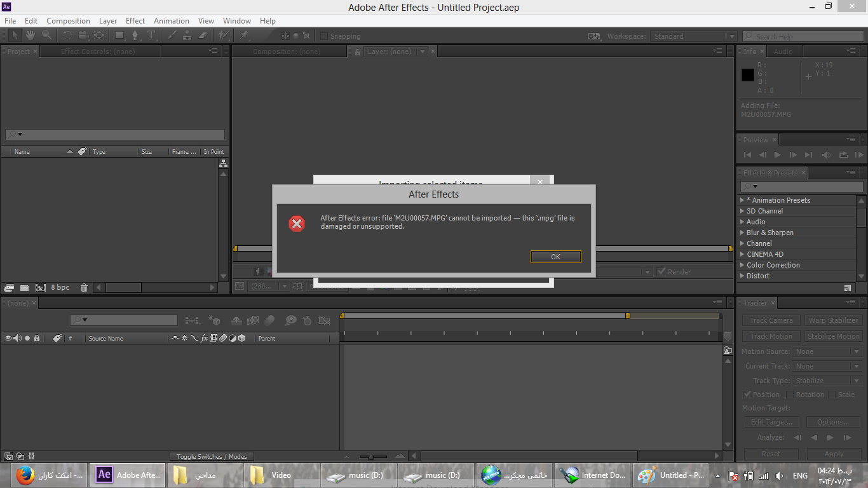
Task: Open the Effect menu
Action: click(x=135, y=21)
